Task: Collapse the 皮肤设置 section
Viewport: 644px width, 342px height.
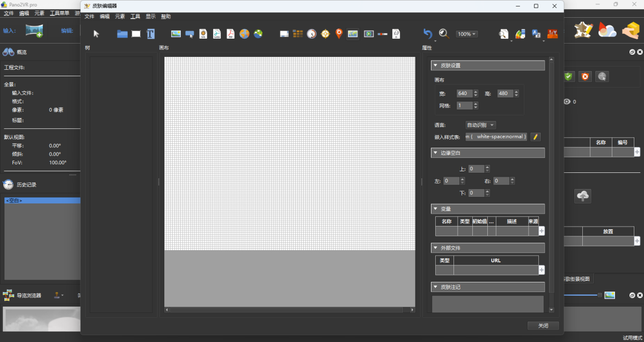Action: [435, 66]
